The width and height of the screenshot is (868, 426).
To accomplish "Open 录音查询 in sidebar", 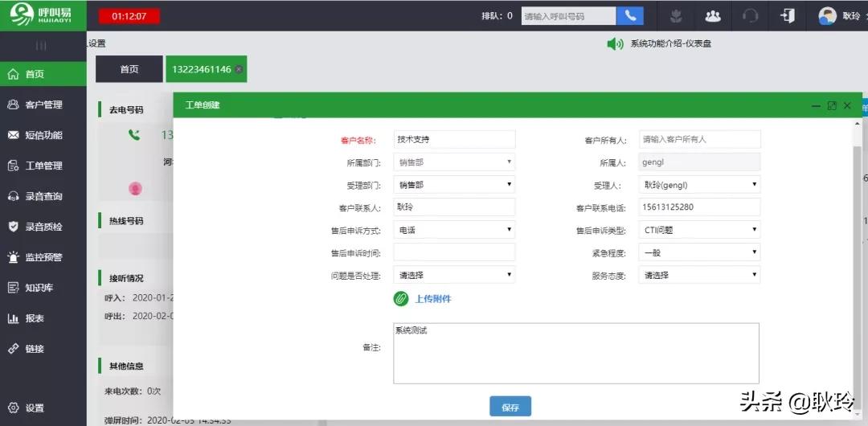I will pos(43,196).
